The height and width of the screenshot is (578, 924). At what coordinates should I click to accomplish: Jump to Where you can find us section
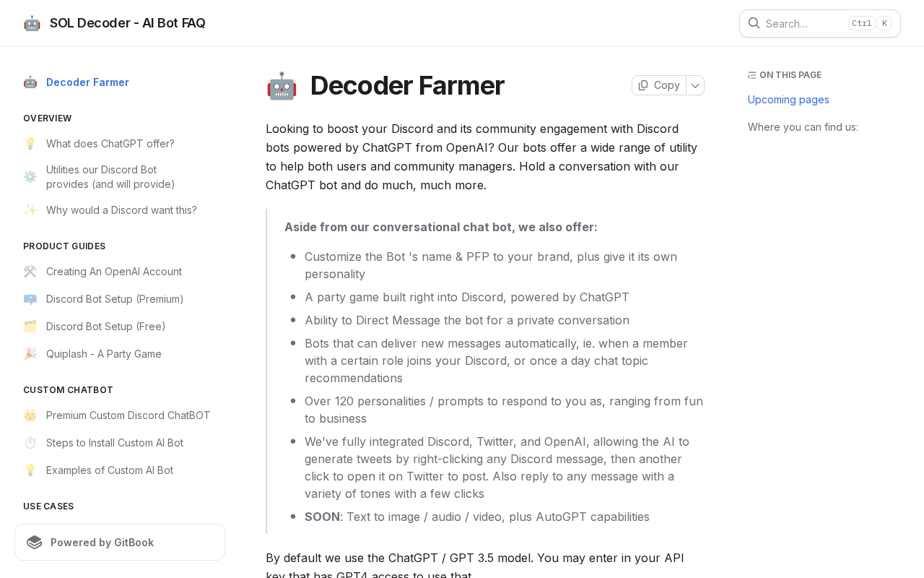click(803, 127)
